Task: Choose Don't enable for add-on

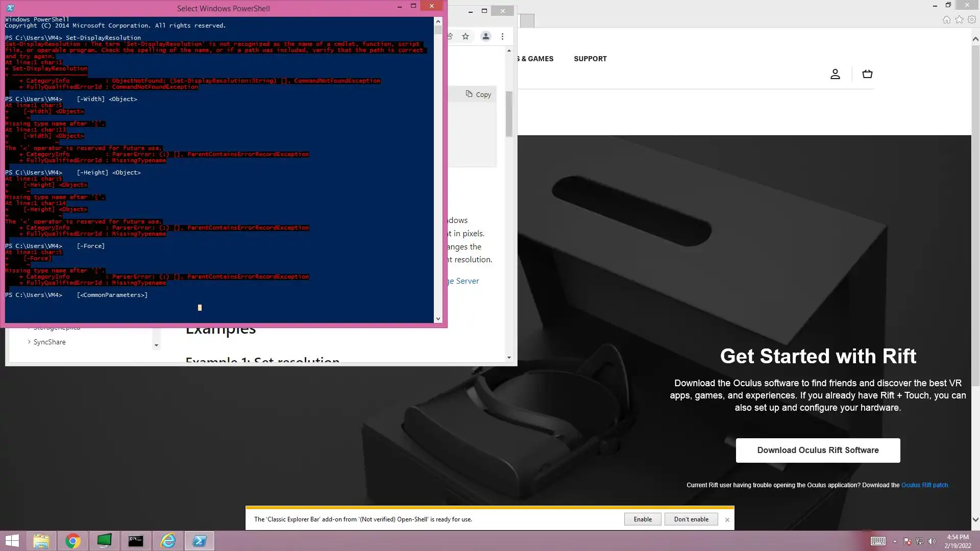Action: (691, 519)
